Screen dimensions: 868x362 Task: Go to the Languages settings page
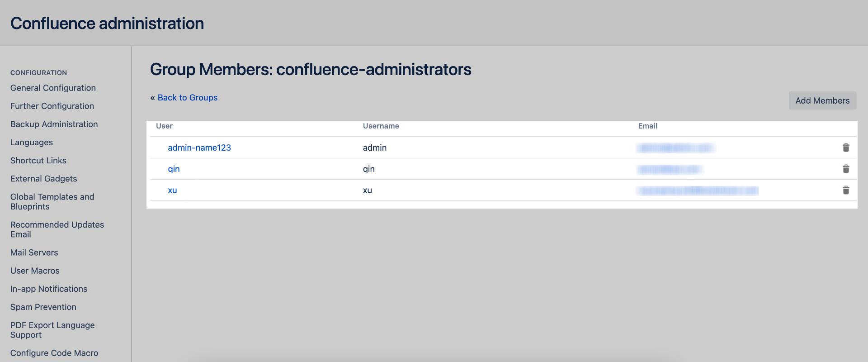click(x=31, y=142)
